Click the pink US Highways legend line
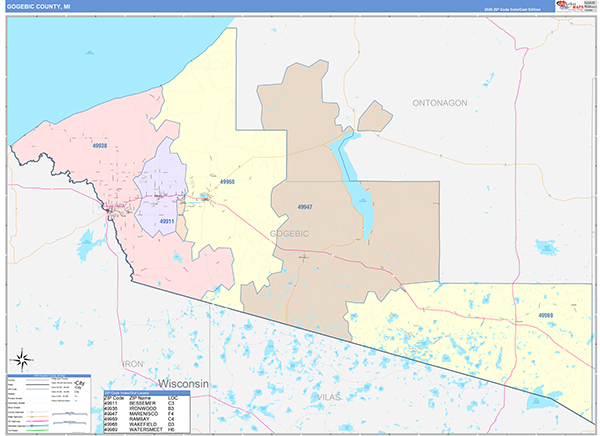The image size is (600, 436). point(38,421)
